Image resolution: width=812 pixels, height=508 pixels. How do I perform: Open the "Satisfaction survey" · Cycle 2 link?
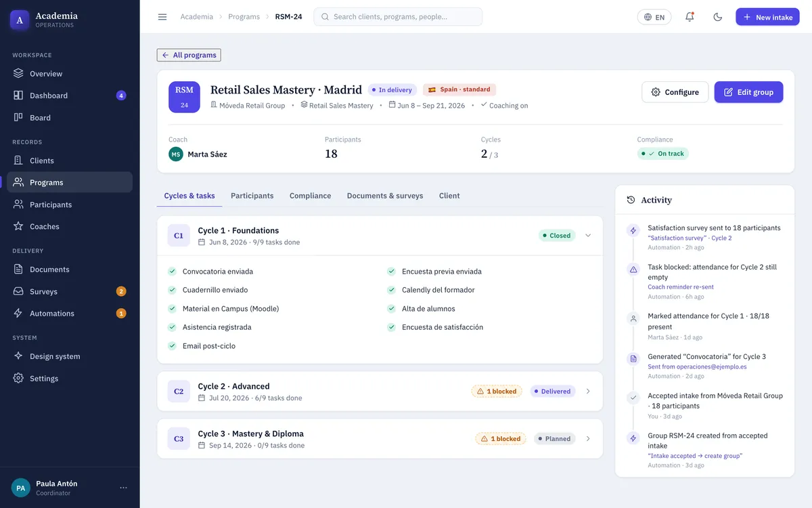click(x=690, y=238)
